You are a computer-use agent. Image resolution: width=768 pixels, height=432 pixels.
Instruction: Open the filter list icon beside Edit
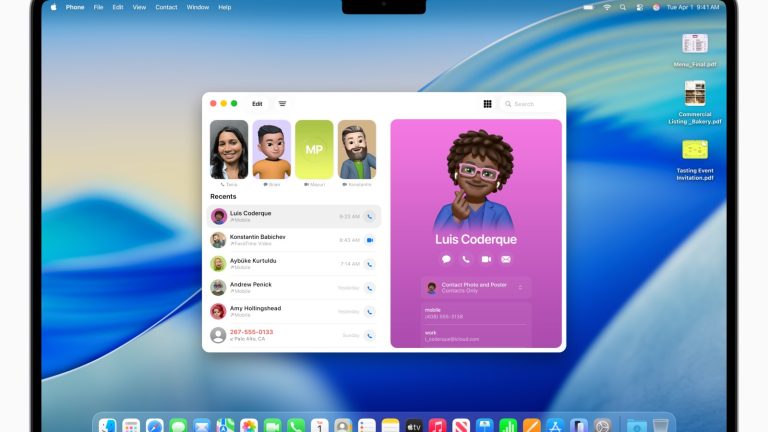(282, 104)
